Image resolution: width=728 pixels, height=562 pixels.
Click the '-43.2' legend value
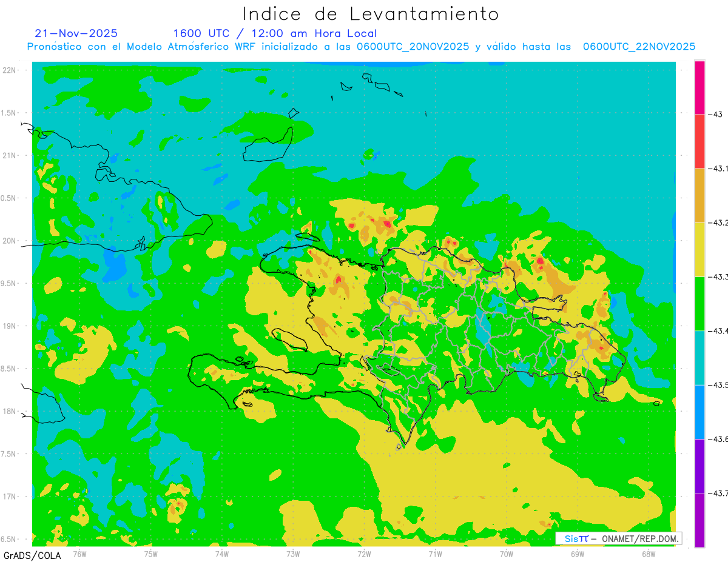point(718,222)
